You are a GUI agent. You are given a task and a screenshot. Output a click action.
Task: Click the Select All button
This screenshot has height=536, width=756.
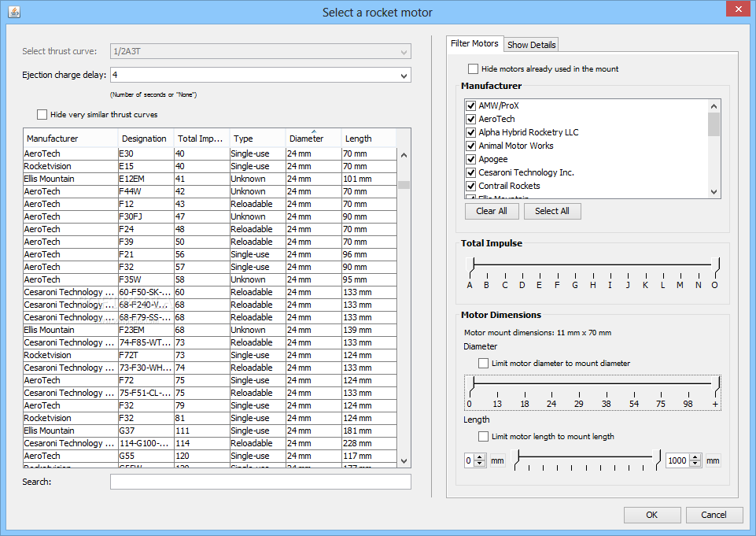click(x=552, y=211)
